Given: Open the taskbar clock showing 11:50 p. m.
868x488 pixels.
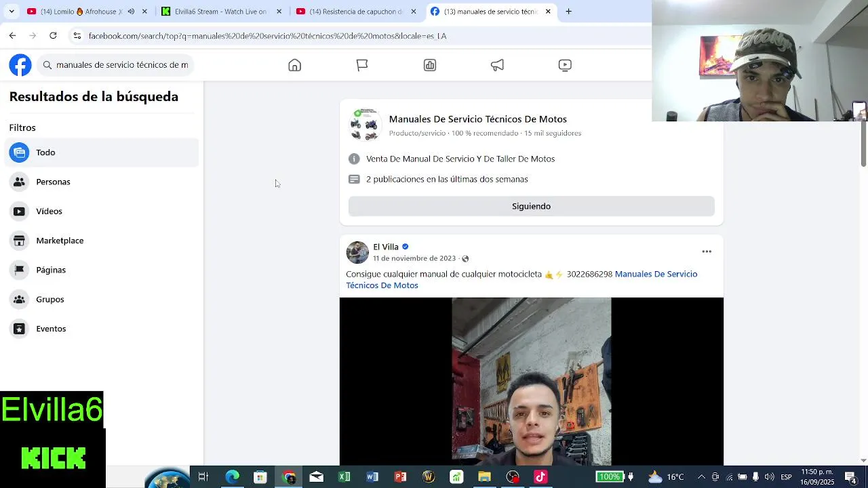Looking at the screenshot, I should tap(817, 477).
